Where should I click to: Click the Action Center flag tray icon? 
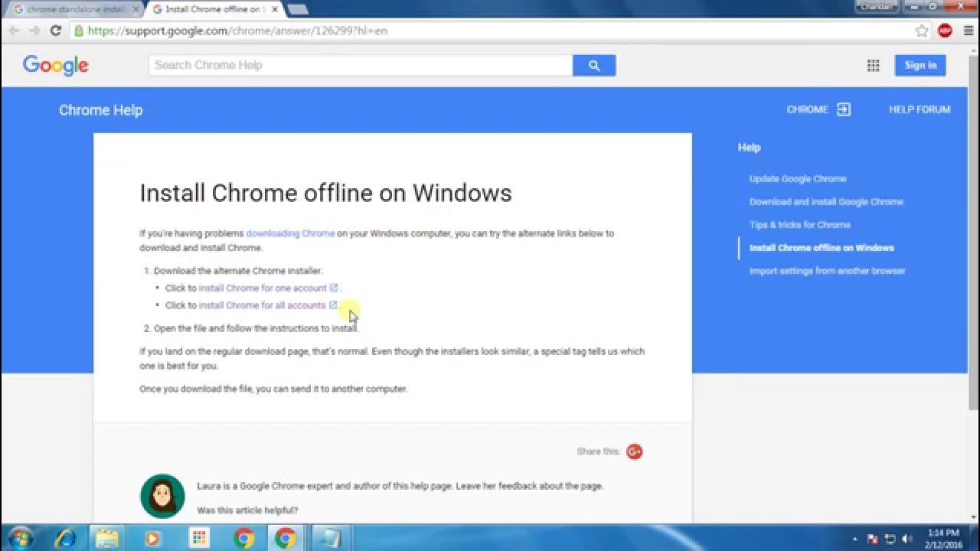[874, 539]
